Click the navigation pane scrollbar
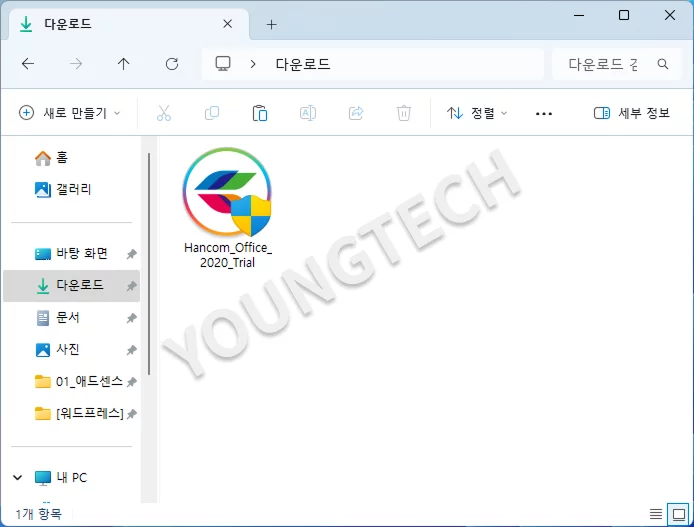 (149, 264)
